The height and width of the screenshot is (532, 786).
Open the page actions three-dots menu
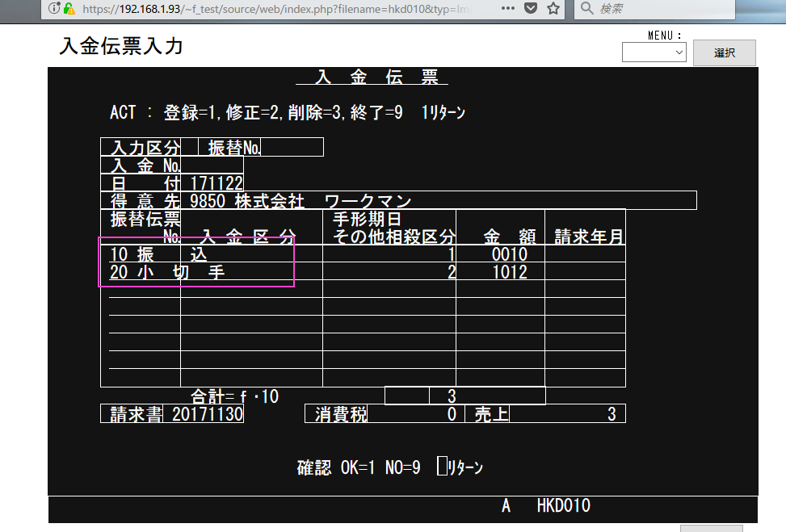[509, 9]
